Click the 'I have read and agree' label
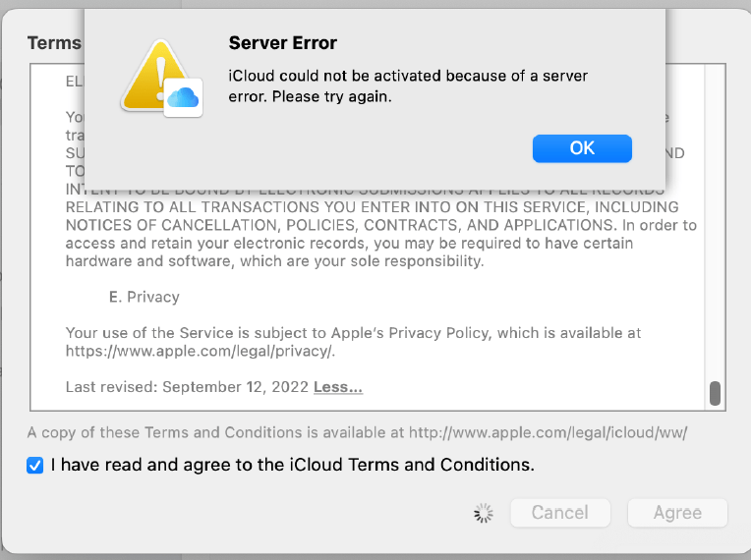This screenshot has height=560, width=751. tap(292, 465)
